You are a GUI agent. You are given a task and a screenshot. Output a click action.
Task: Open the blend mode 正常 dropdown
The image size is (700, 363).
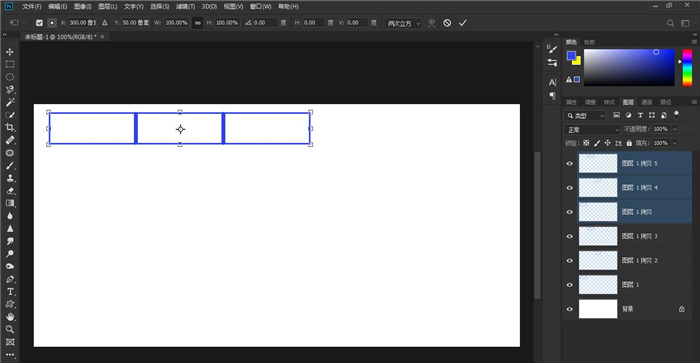coord(592,129)
